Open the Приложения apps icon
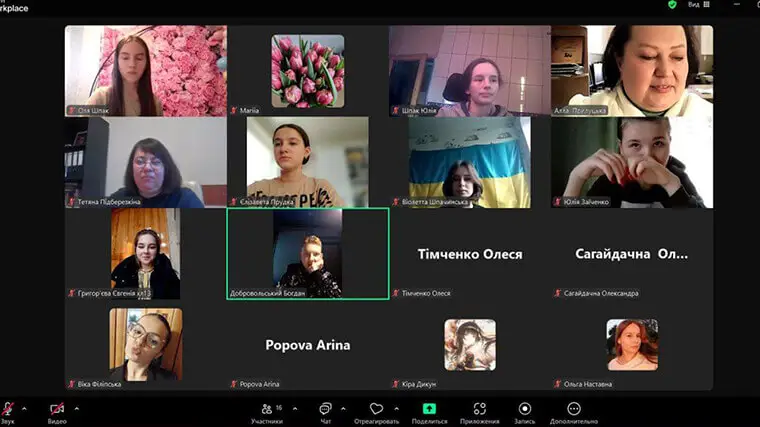 tap(480, 409)
